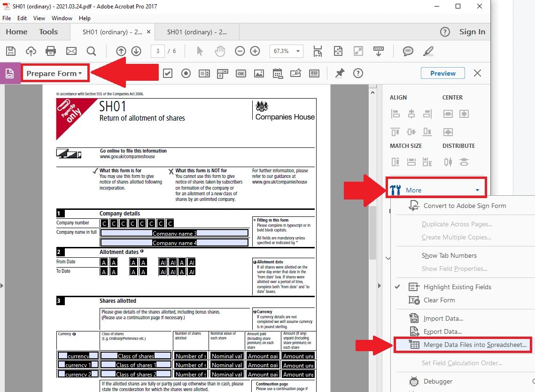This screenshot has width=535, height=392.
Task: Click the email envelope icon
Action: coord(71,51)
